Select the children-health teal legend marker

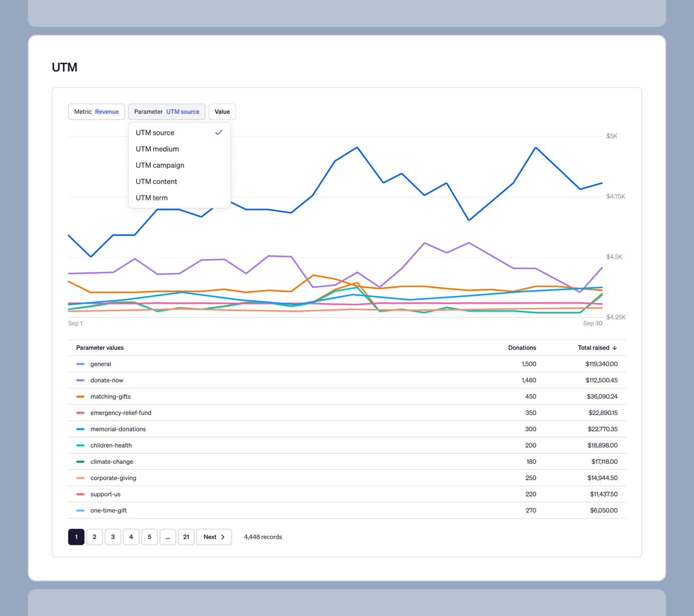(80, 445)
